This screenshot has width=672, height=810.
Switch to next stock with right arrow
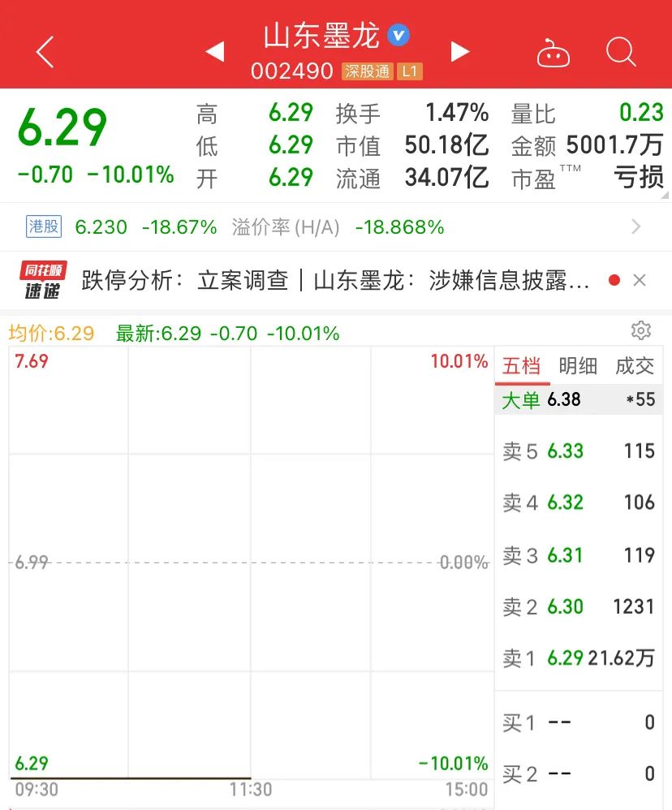(x=459, y=50)
